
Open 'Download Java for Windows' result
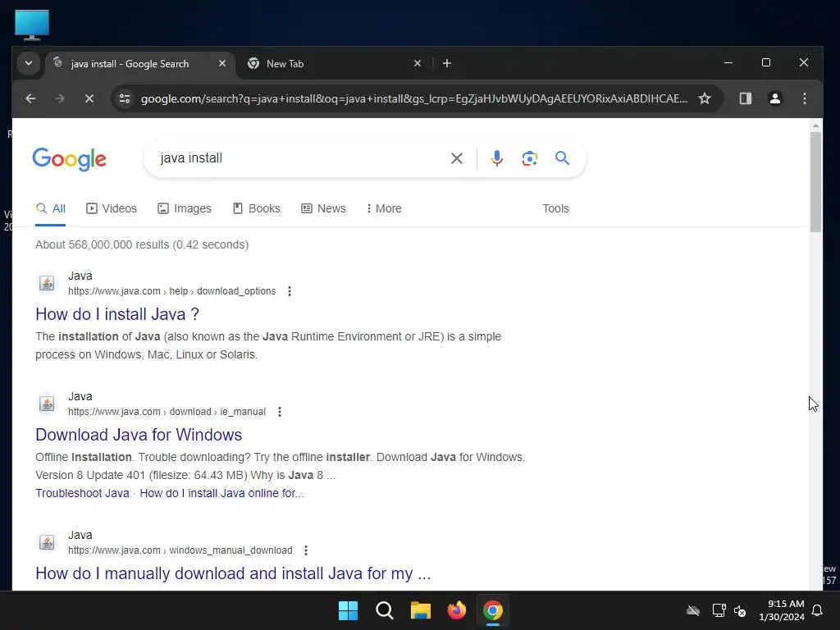click(x=139, y=435)
